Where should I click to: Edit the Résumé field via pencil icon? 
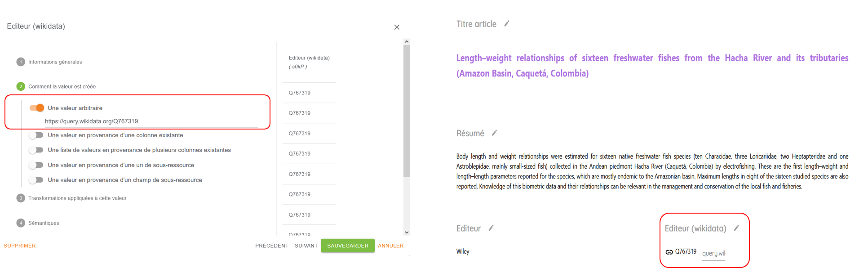[x=494, y=133]
